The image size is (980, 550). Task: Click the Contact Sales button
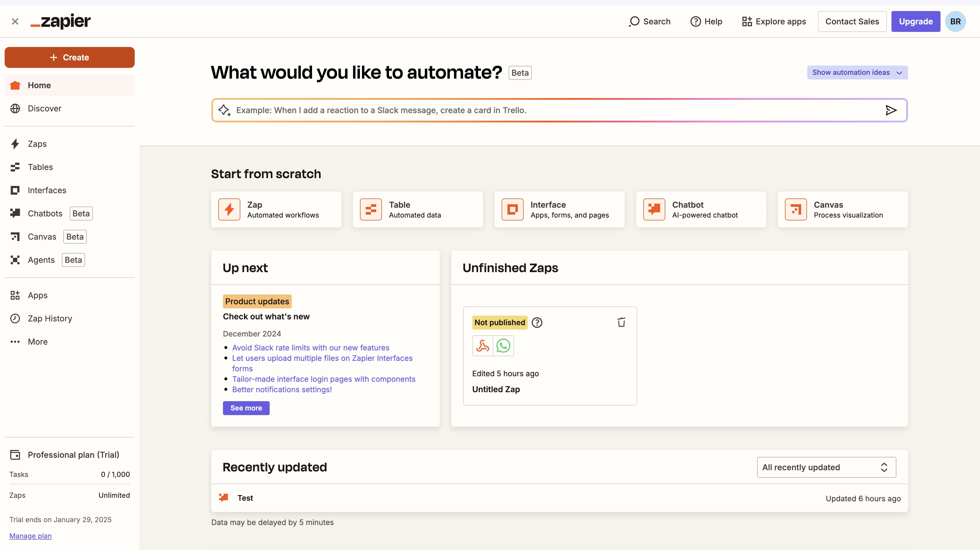pos(852,22)
